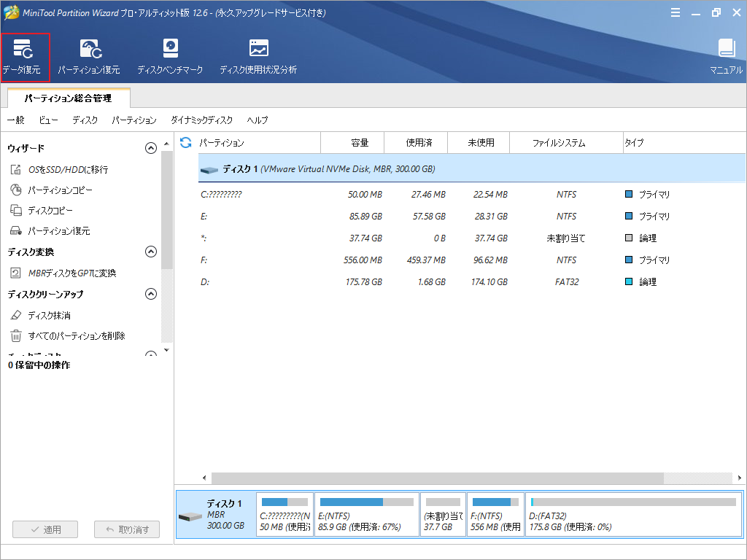Click the 適用 apply button
Viewport: 747px width, 560px height.
pos(44,529)
